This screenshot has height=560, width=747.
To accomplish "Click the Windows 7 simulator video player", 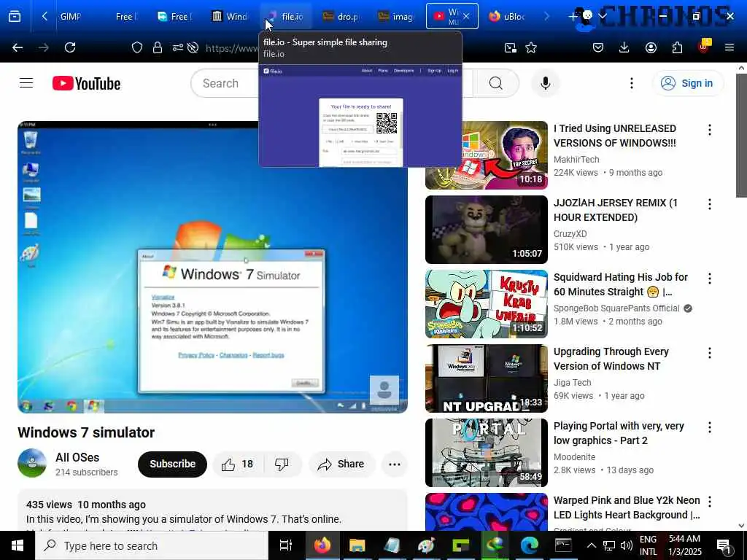I will click(212, 267).
